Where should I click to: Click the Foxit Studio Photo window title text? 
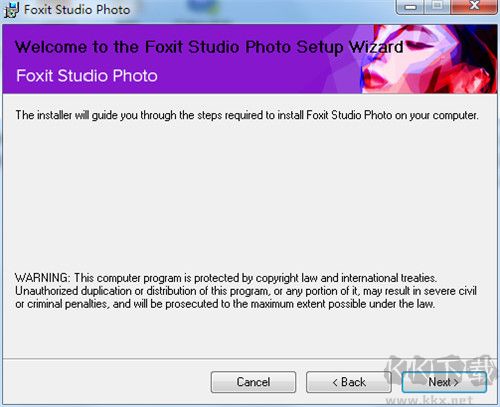[x=77, y=10]
